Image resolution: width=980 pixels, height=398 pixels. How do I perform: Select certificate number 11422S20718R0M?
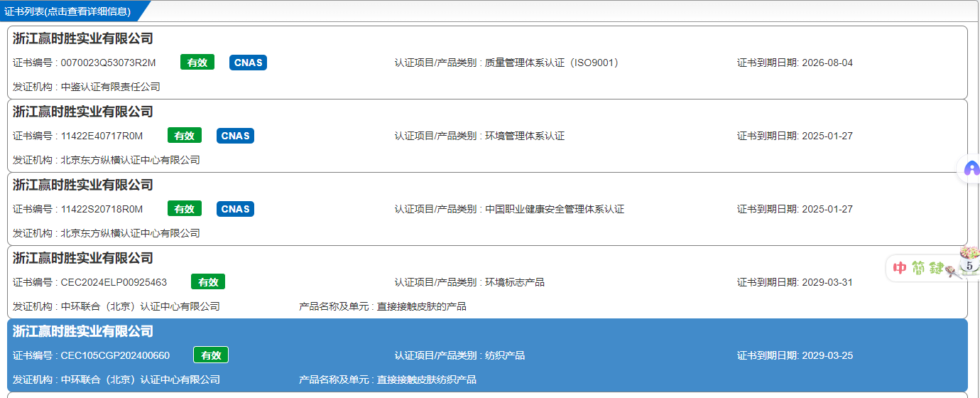click(x=102, y=209)
